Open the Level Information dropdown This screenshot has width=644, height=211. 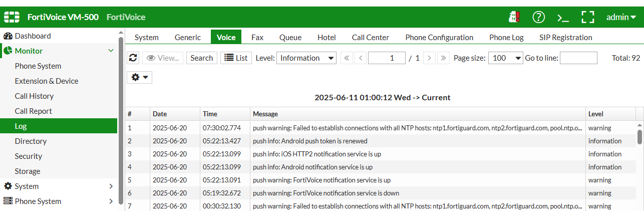(306, 58)
